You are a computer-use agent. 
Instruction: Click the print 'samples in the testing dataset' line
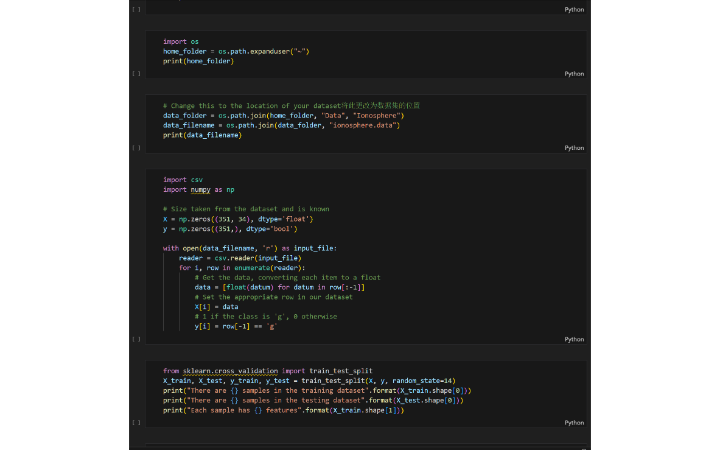click(x=313, y=400)
